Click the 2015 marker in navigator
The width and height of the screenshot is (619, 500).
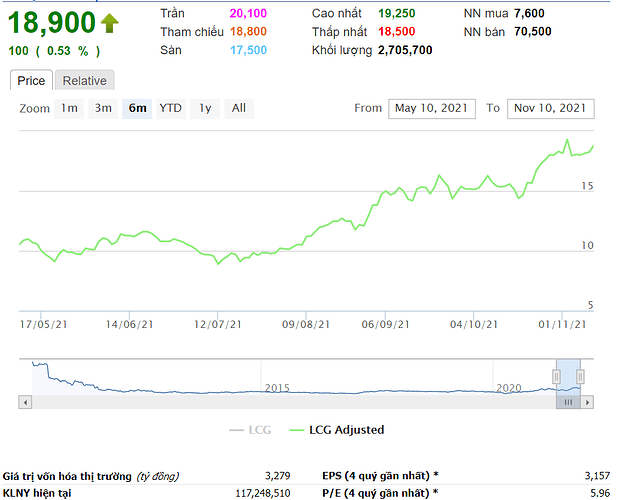[x=277, y=387]
